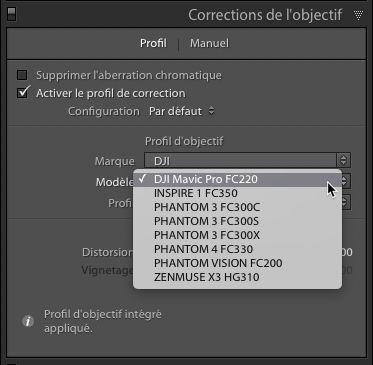Viewport: 373px width, 365px height.
Task: Click the info icon beside the applied profile message
Action: pos(28,321)
